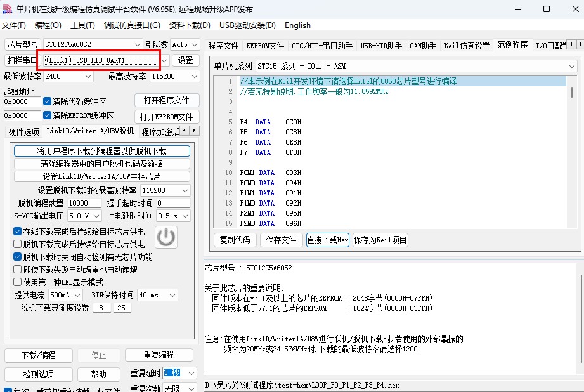Toggle 清除代码缓冲区 checkbox
Image resolution: width=584 pixels, height=392 pixels.
point(47,101)
